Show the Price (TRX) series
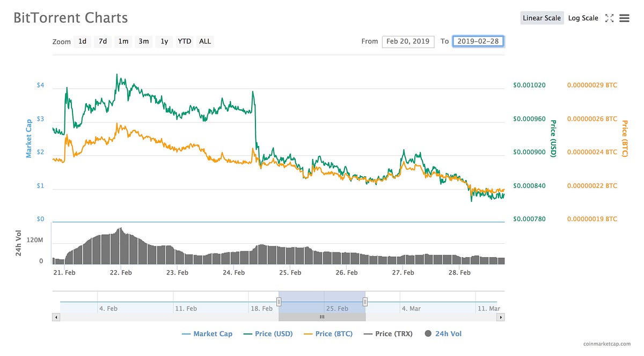Viewport: 644px width, 356px height. tap(388, 334)
